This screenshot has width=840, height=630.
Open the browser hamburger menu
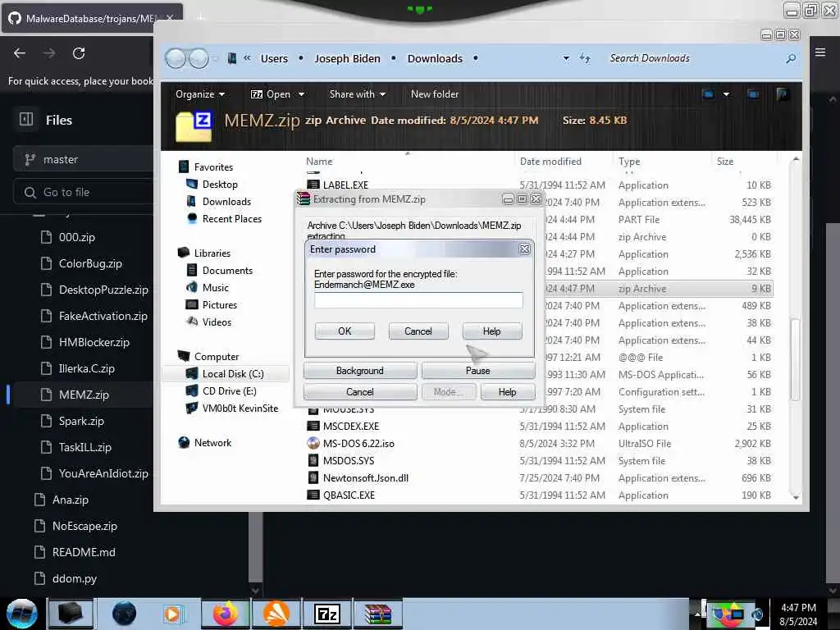(820, 52)
